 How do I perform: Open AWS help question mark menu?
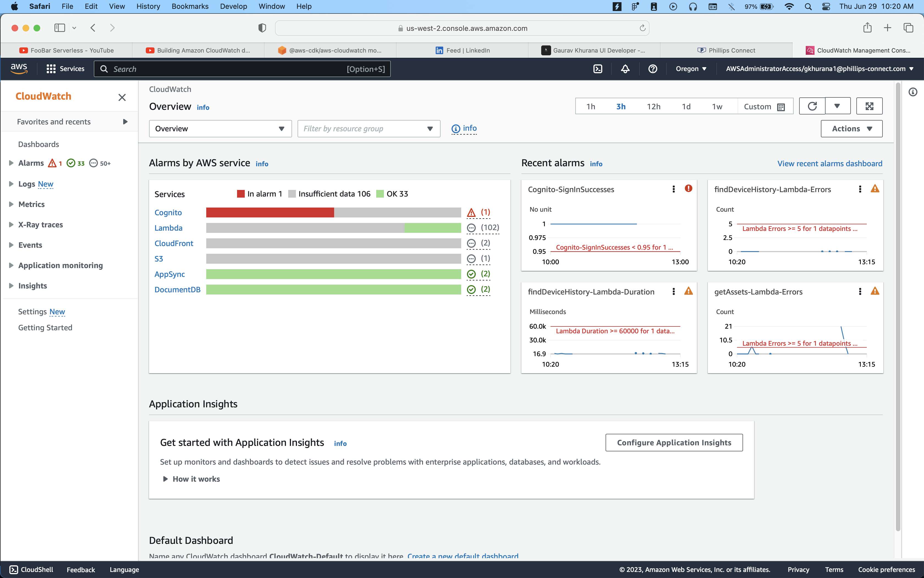[x=653, y=69]
